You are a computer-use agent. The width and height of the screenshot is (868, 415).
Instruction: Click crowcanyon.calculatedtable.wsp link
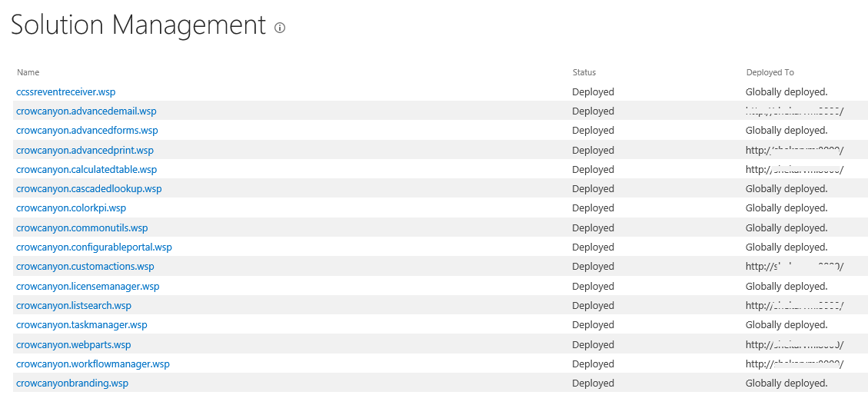click(86, 169)
